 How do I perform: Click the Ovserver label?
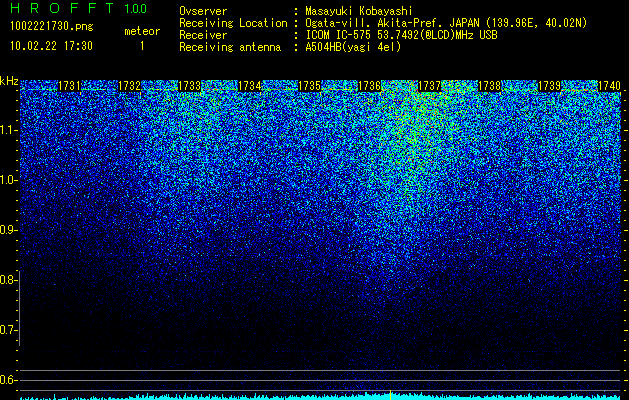[203, 11]
